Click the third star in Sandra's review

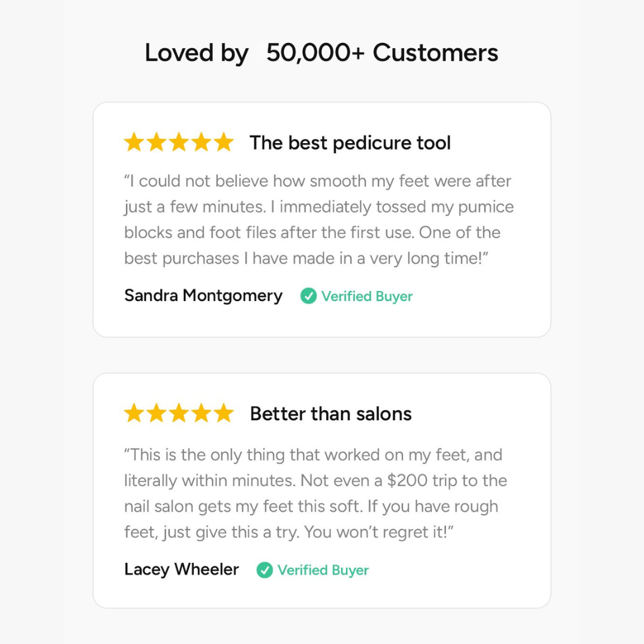[x=179, y=143]
